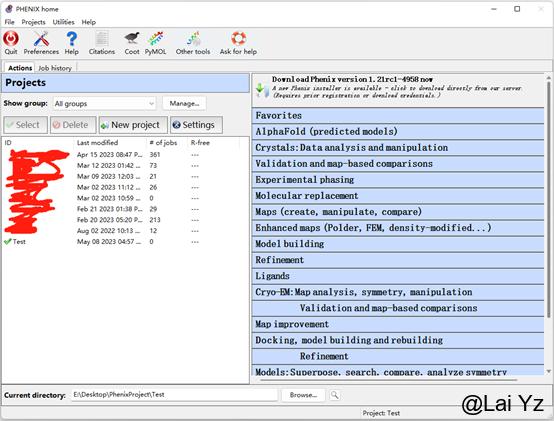Expand Models: Superpose, search, compare section

[x=398, y=370]
